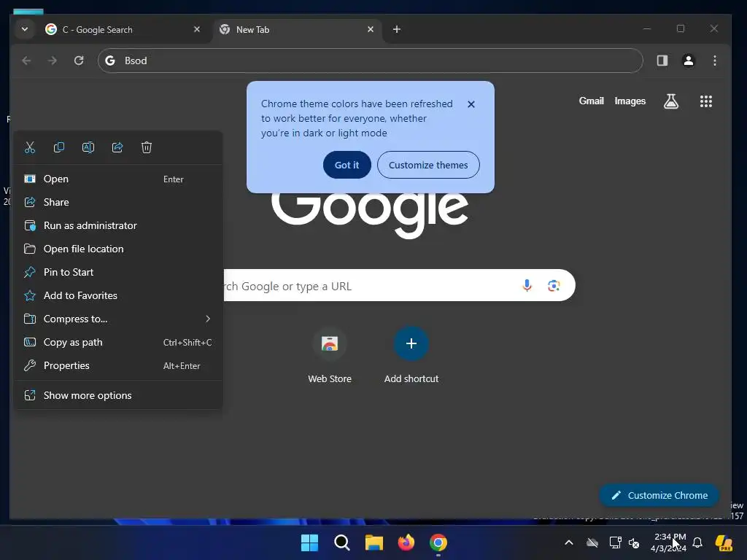The height and width of the screenshot is (560, 747).
Task: Open Google apps grid
Action: [x=706, y=101]
